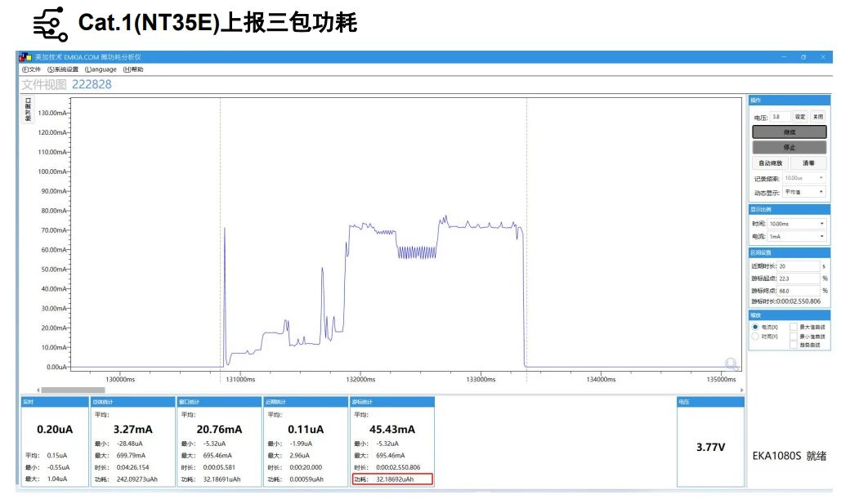850x504 pixels.
Task: Click the minimize window icon
Action: (x=783, y=57)
